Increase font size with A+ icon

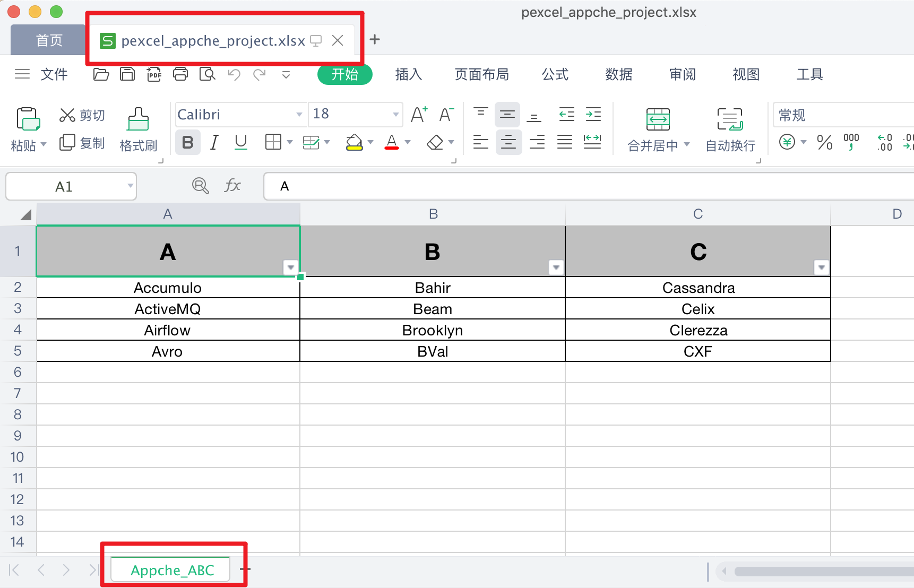coord(419,115)
